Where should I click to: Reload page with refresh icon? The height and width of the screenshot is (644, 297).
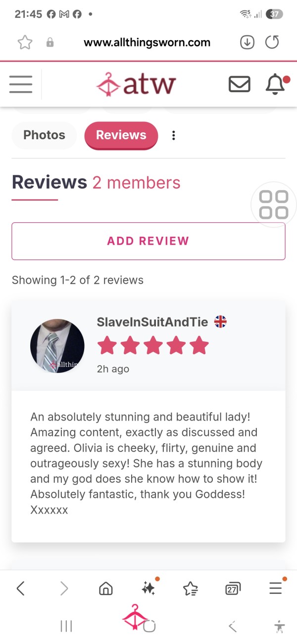[x=272, y=43]
